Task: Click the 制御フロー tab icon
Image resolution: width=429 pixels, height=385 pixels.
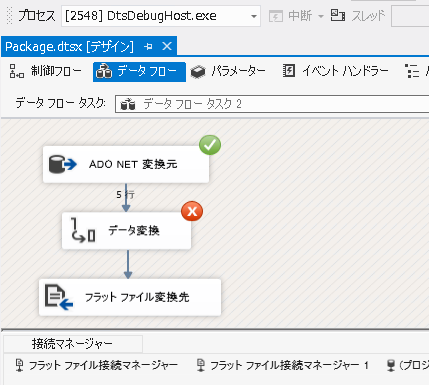Action: pos(17,71)
